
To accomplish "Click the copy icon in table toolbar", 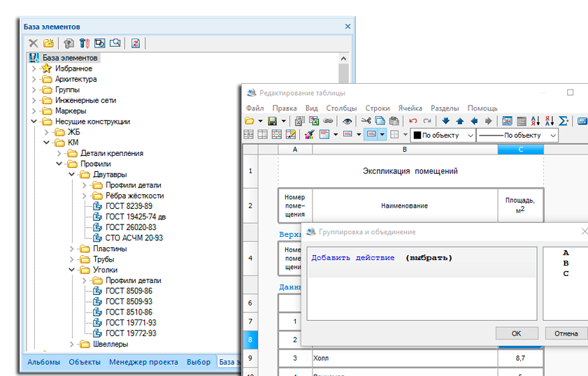I will click(x=380, y=121).
